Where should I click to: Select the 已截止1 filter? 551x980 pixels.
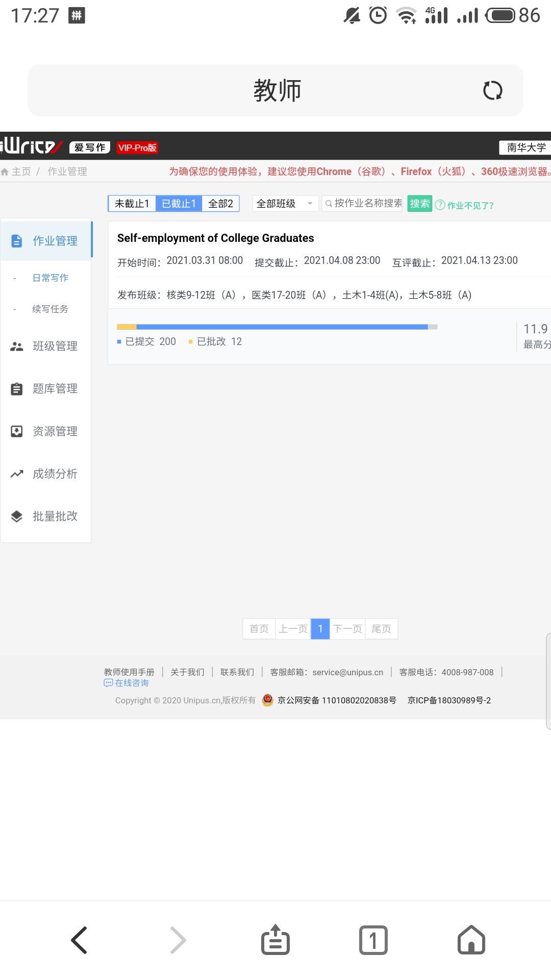click(x=179, y=204)
